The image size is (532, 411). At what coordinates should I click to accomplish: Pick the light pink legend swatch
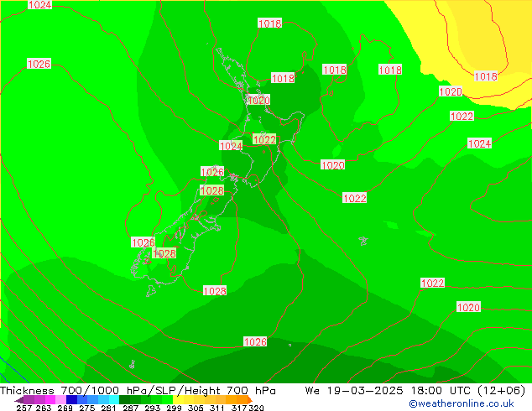tap(60, 399)
